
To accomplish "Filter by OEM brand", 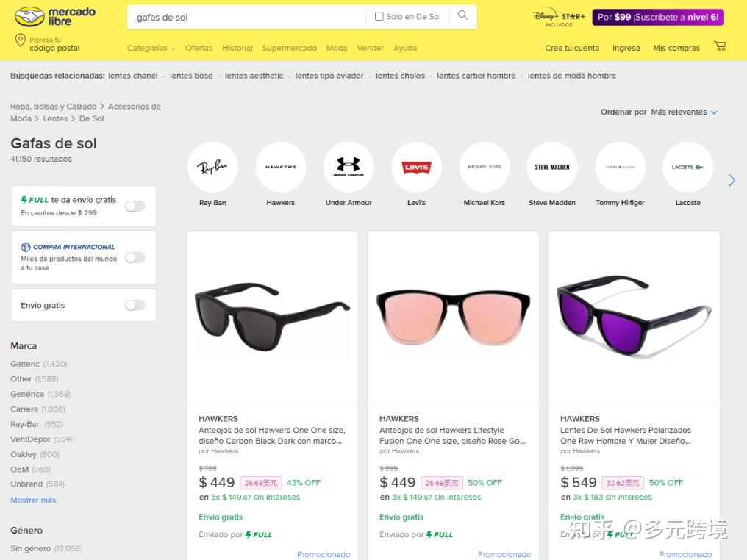I will [x=30, y=469].
